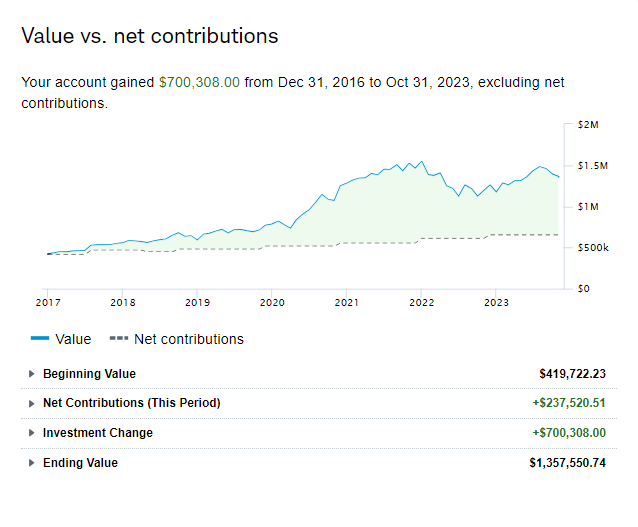The height and width of the screenshot is (527, 638).
Task: Toggle the Net contributions legend label
Action: pyautogui.click(x=189, y=339)
